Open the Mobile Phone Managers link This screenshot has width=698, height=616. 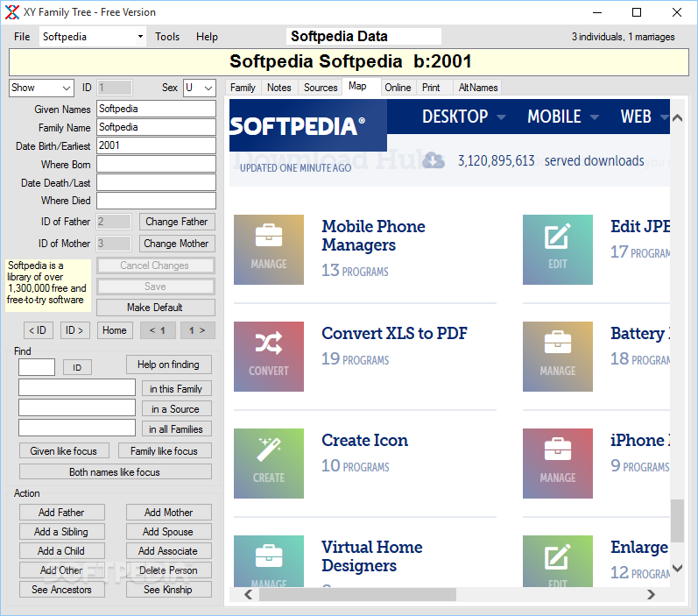[373, 236]
